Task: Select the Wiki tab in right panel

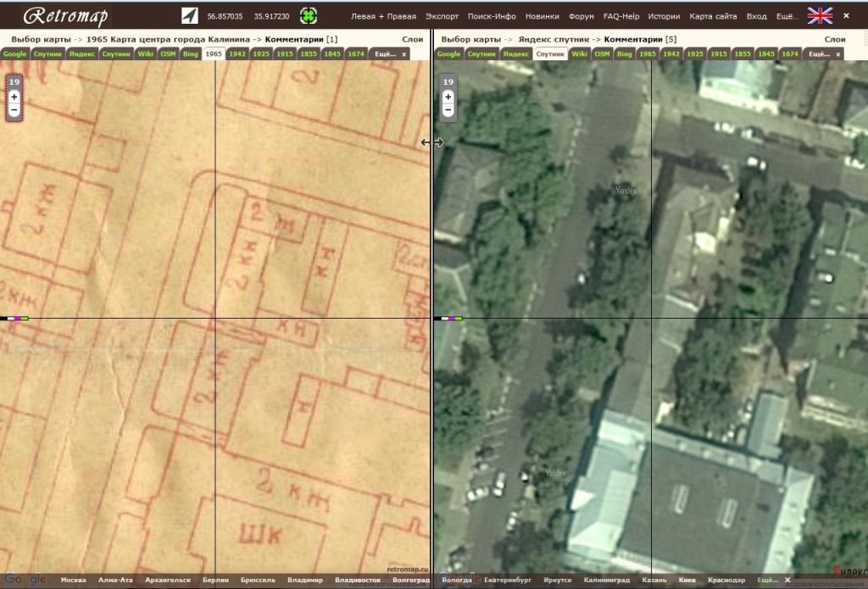Action: tap(579, 54)
